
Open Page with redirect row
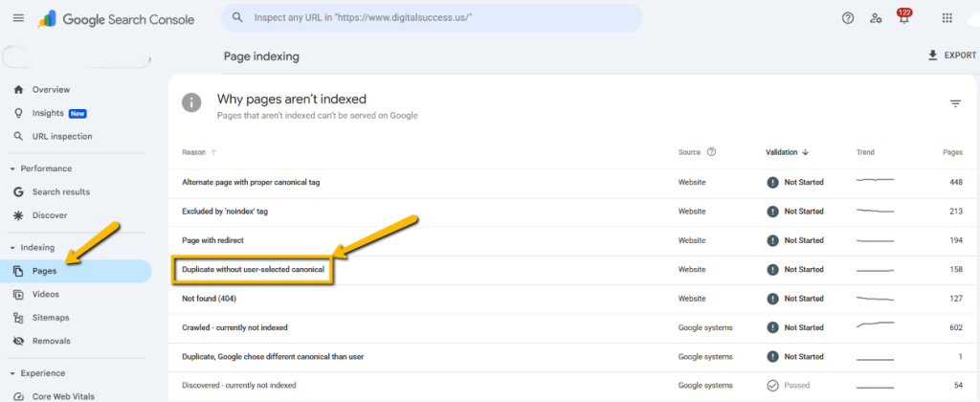tap(570, 240)
